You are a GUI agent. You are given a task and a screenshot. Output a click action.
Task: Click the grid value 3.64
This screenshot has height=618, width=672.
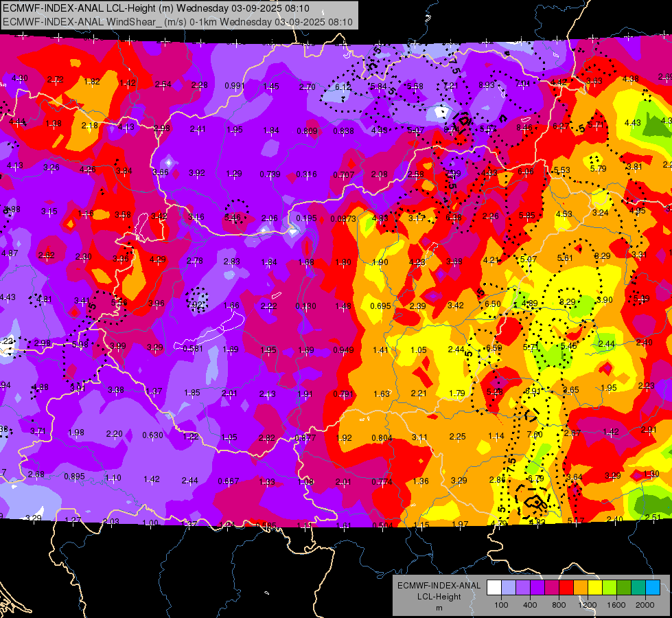click(x=575, y=477)
